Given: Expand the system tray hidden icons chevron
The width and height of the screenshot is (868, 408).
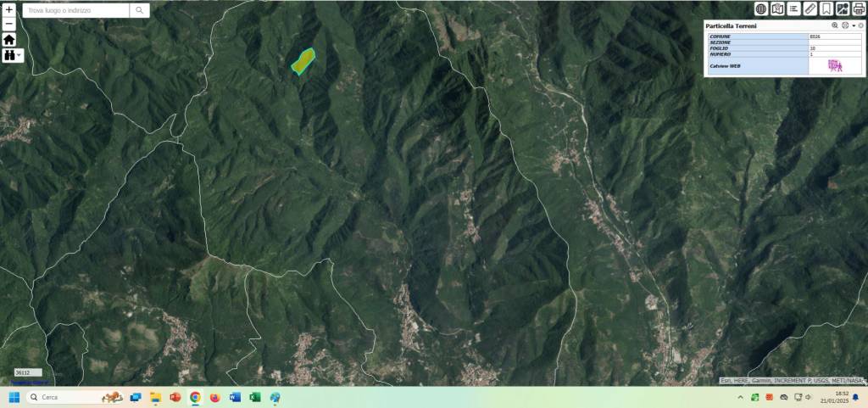Looking at the screenshot, I should pyautogui.click(x=740, y=397).
